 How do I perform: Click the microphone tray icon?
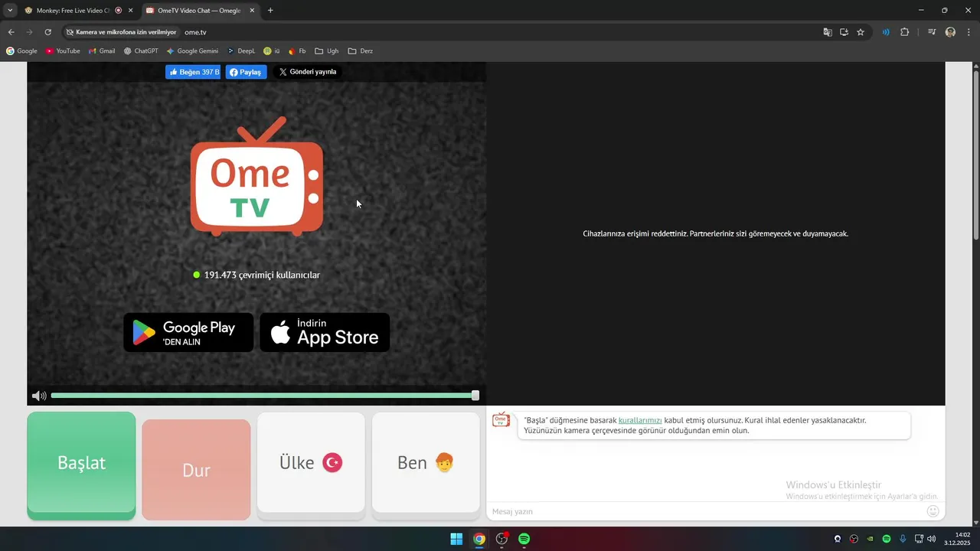pos(903,539)
